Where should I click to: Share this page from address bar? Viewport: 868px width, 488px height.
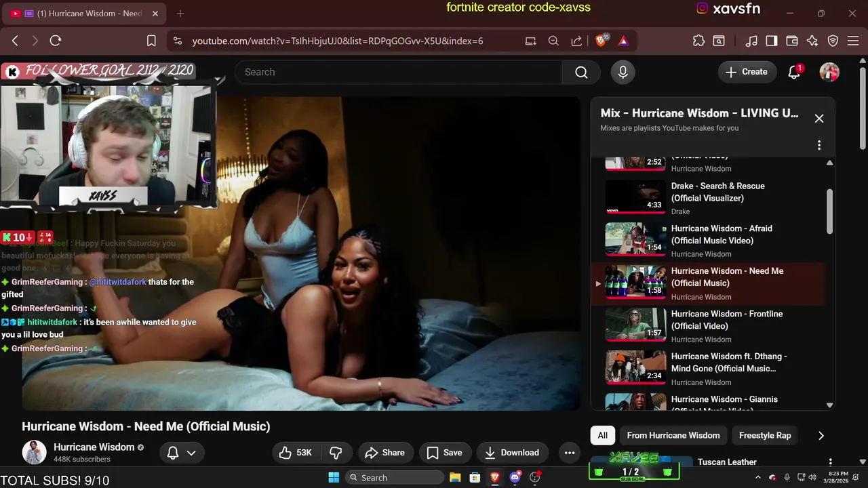pos(576,41)
